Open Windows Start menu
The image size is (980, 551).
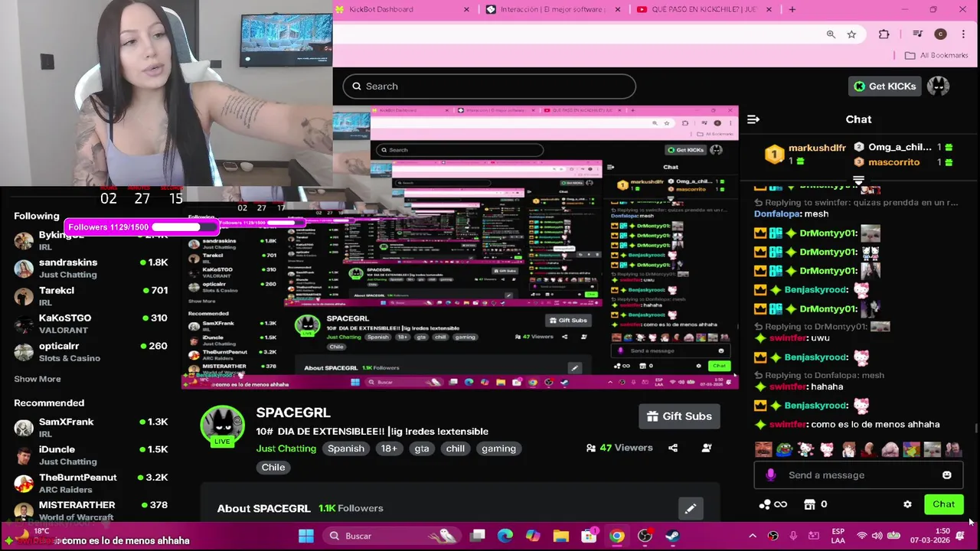pyautogui.click(x=305, y=536)
